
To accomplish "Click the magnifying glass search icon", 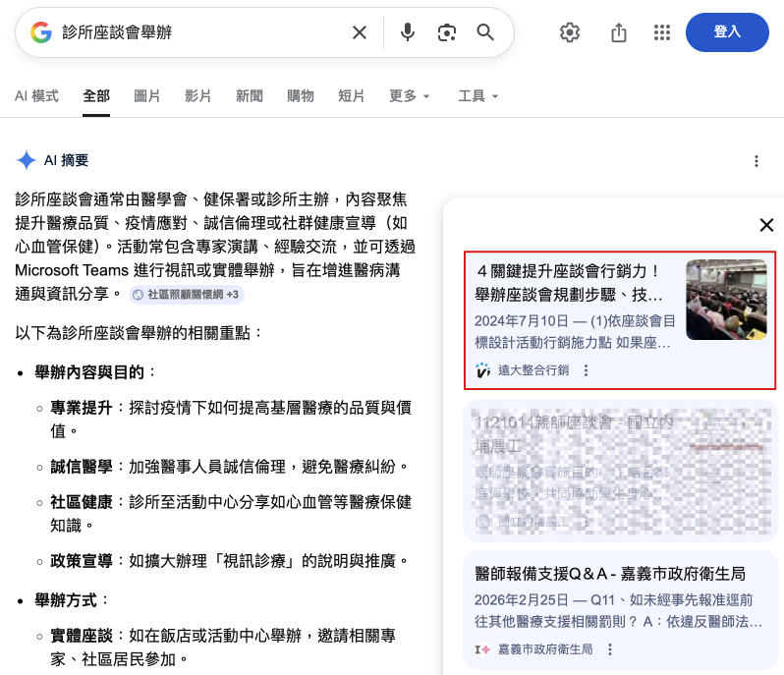I will pos(485,32).
